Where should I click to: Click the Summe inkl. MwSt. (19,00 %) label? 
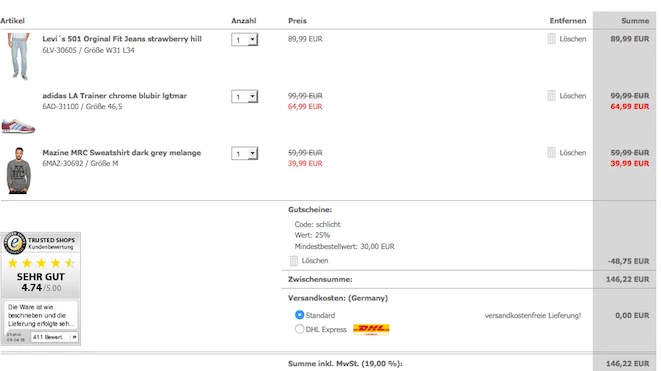pos(345,363)
